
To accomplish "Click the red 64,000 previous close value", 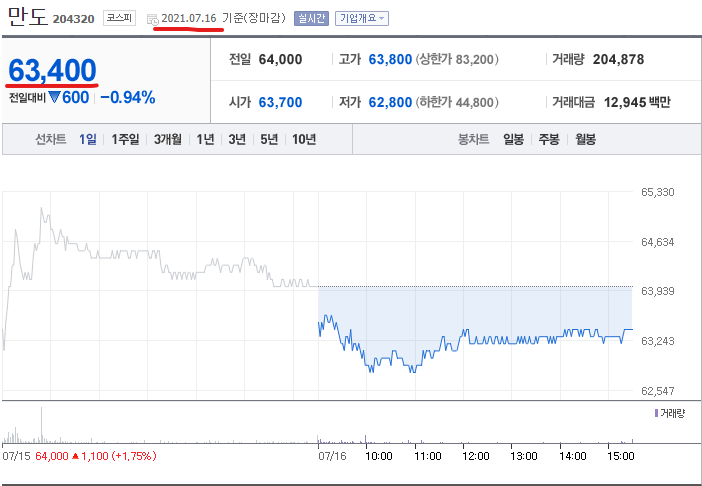I will (x=52, y=456).
